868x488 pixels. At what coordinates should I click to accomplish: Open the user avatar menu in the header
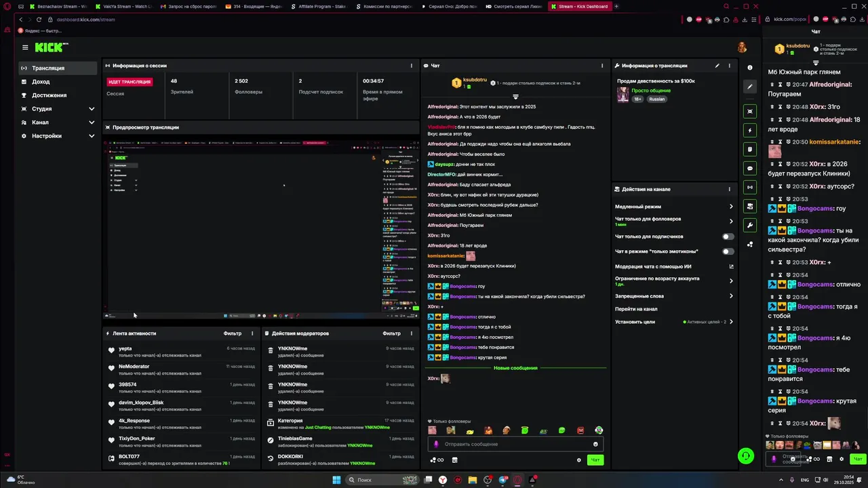point(743,47)
